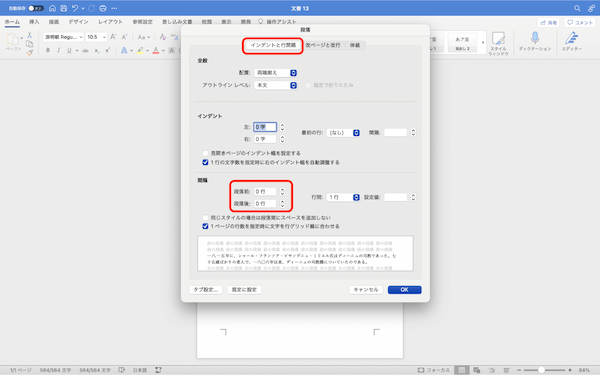
Task: Toggle Bold formatting
Action: [x=48, y=50]
